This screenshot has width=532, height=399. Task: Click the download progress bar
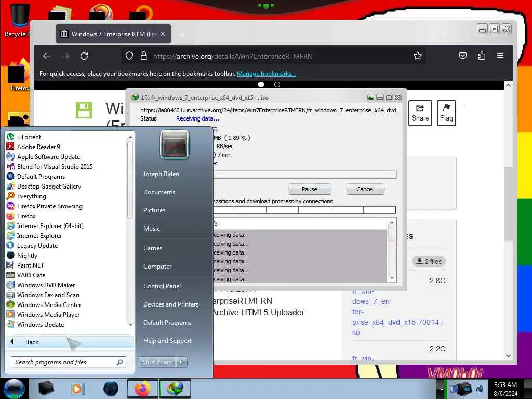pos(304,175)
